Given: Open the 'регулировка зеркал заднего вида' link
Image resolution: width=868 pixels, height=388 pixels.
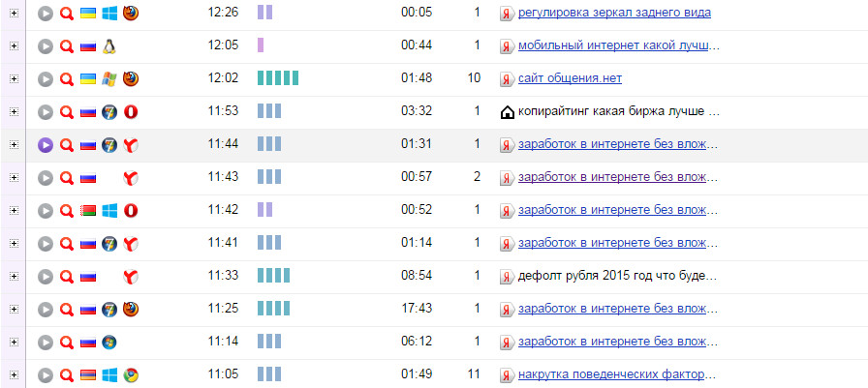Looking at the screenshot, I should 614,13.
